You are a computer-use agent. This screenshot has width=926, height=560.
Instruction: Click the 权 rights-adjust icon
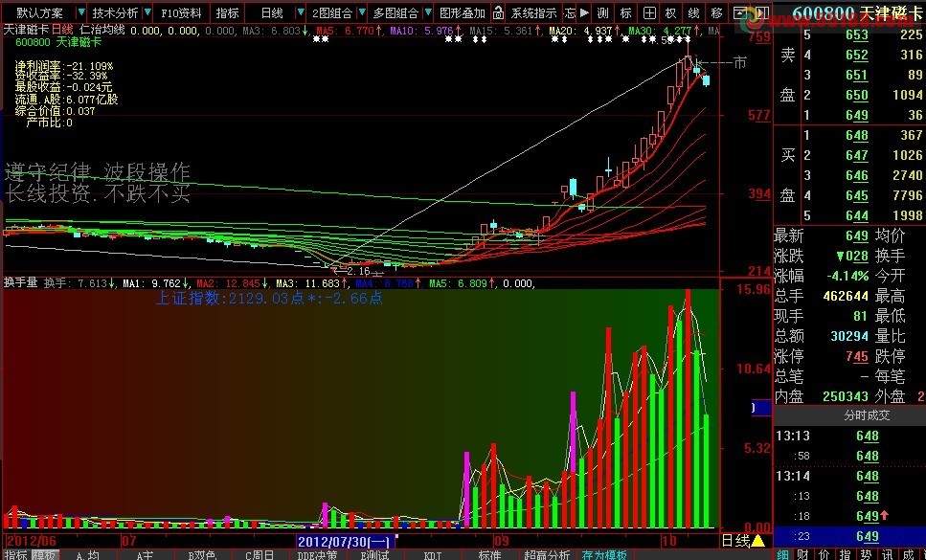click(671, 12)
